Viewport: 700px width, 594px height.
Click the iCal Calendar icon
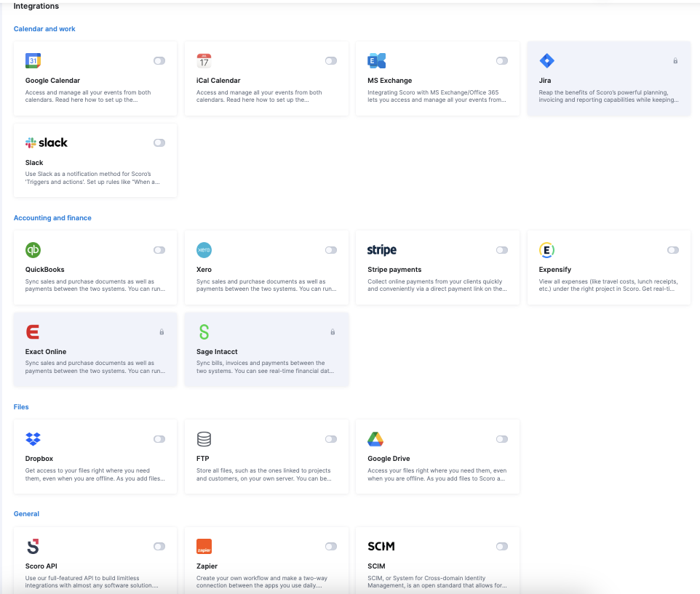coord(204,60)
